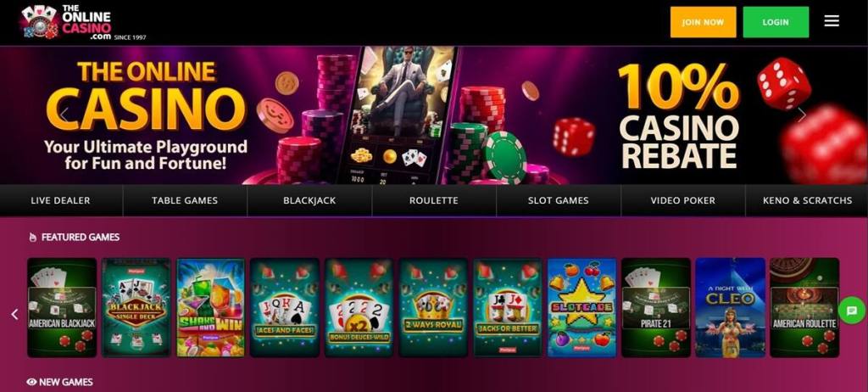Screen dimensions: 868x392
Task: Click the Join Now button
Action: (703, 22)
